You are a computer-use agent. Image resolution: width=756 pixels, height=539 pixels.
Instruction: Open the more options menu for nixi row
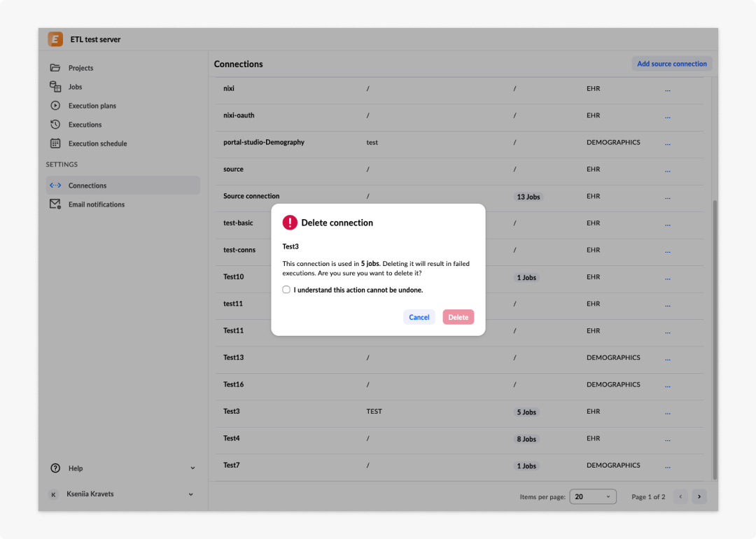(x=668, y=89)
